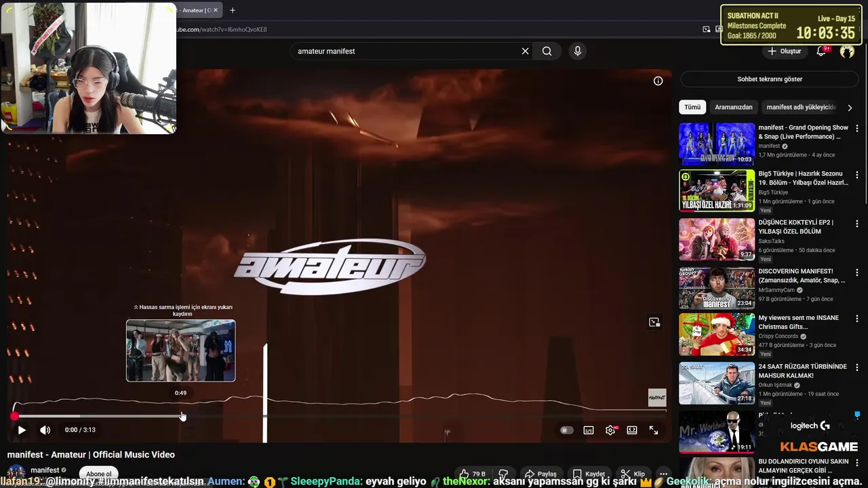The image size is (868, 488).
Task: Open more actions three-dots under video
Action: point(664,474)
